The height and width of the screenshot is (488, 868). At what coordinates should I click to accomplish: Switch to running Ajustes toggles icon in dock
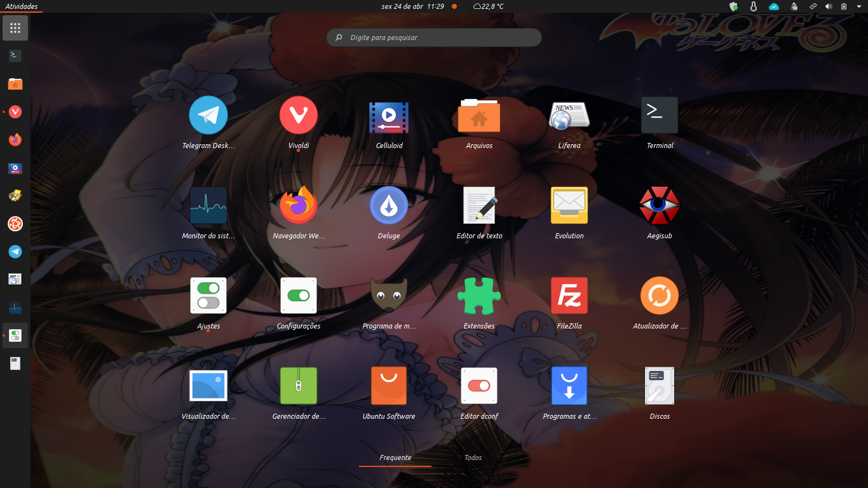point(15,335)
